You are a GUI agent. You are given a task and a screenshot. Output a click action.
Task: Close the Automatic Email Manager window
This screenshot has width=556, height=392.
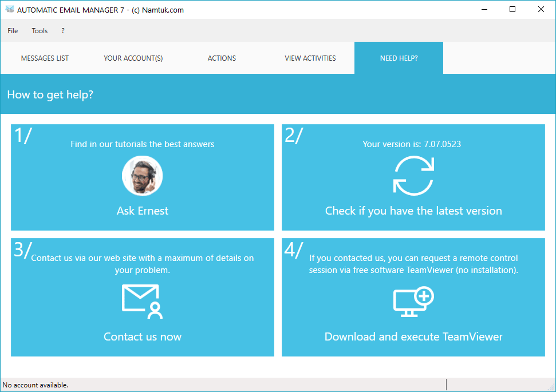[541, 10]
